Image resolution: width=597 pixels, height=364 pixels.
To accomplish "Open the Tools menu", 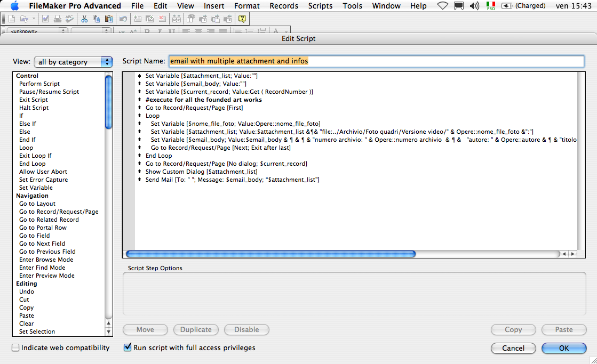I will pos(353,6).
